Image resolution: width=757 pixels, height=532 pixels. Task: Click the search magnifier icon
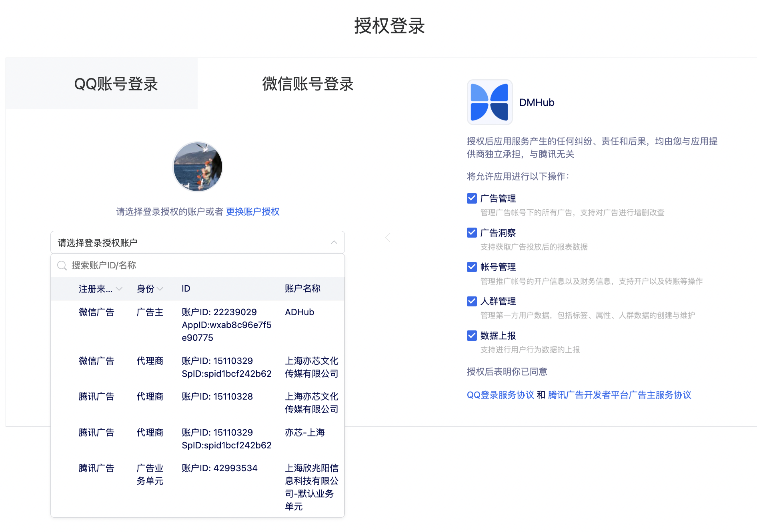62,266
